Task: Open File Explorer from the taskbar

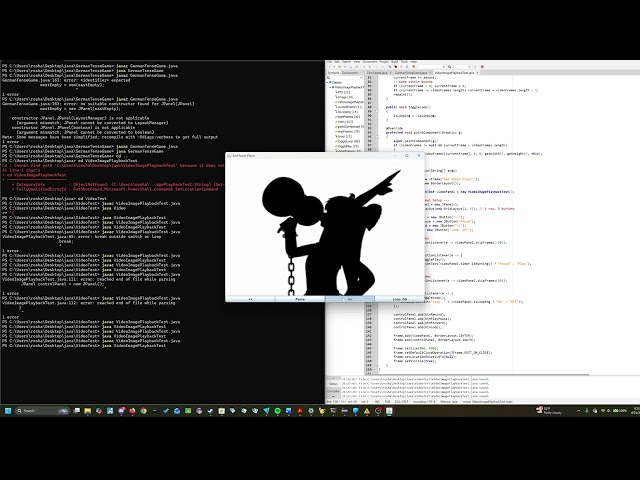Action: pos(87,411)
